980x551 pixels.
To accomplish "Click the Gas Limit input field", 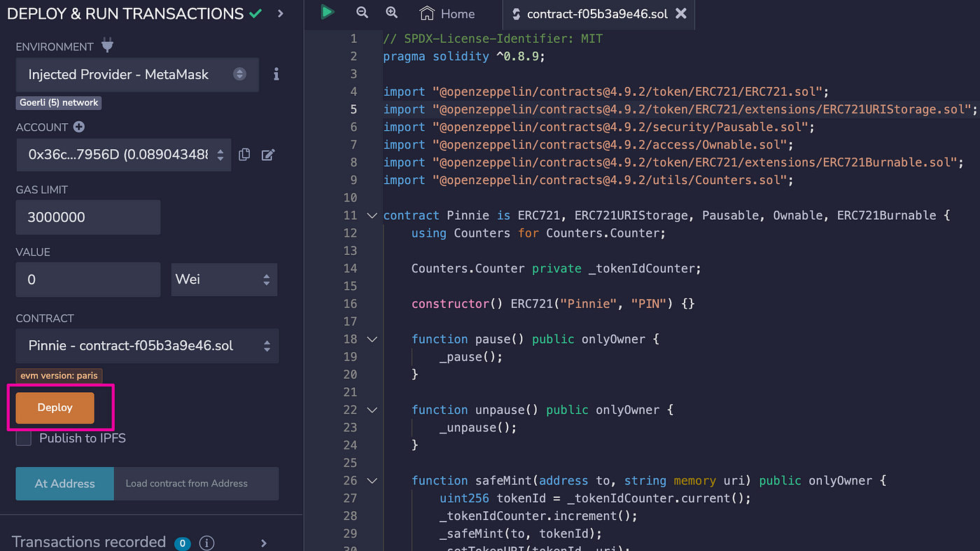I will click(x=88, y=217).
